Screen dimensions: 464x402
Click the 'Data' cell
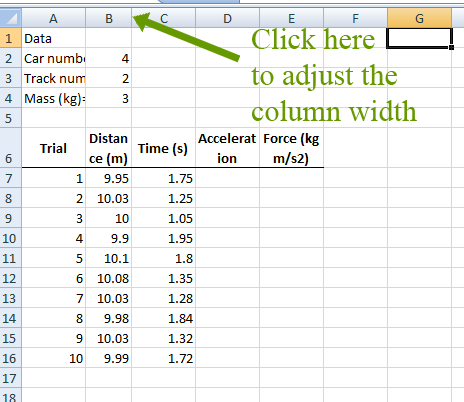tap(54, 38)
